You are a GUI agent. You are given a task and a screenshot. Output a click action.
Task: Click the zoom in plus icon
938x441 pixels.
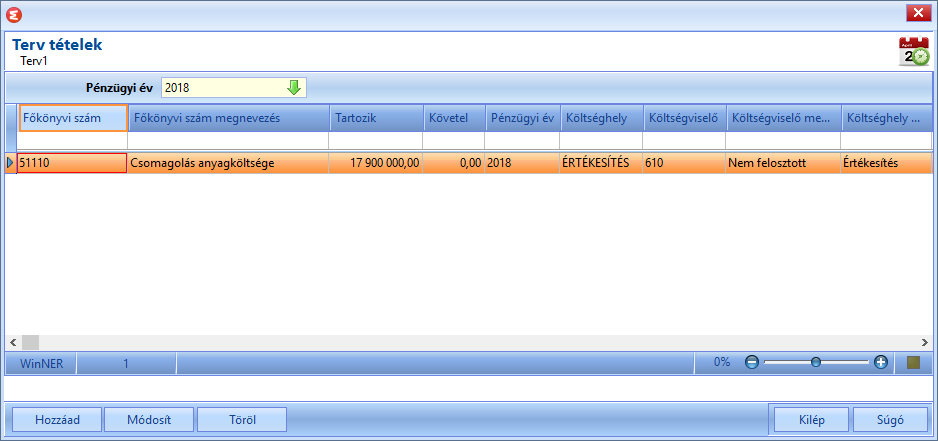[880, 362]
